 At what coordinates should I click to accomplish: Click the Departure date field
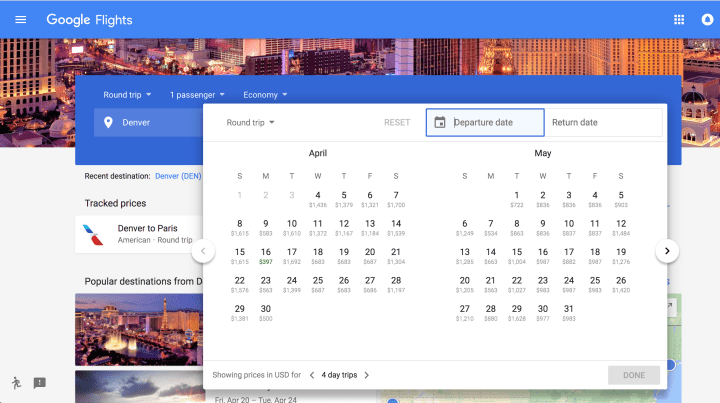point(485,123)
